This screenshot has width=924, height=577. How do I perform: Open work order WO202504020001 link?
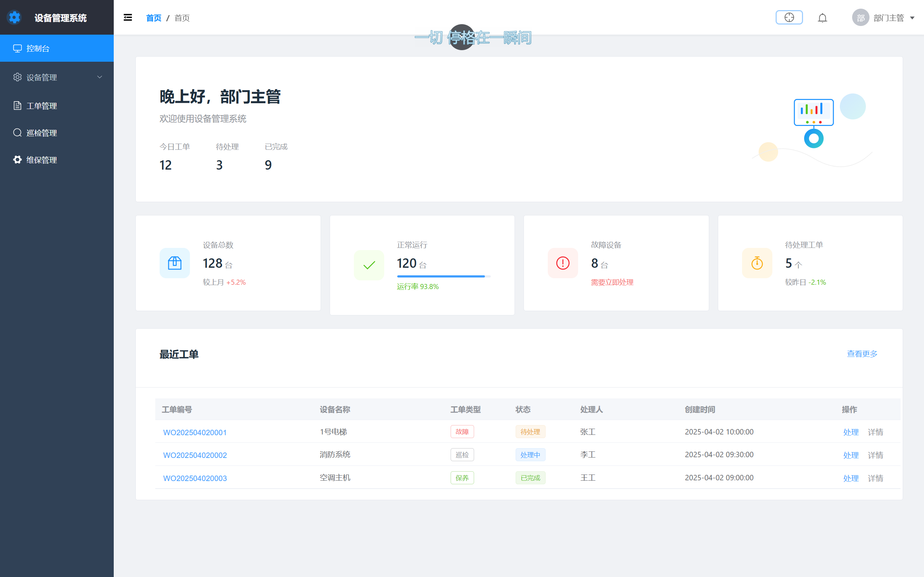click(195, 432)
